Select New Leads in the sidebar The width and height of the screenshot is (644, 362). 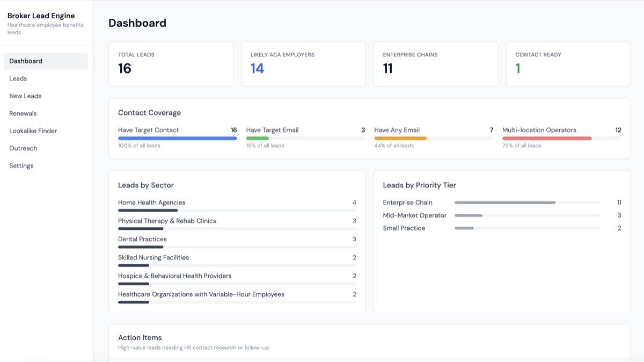[46, 96]
